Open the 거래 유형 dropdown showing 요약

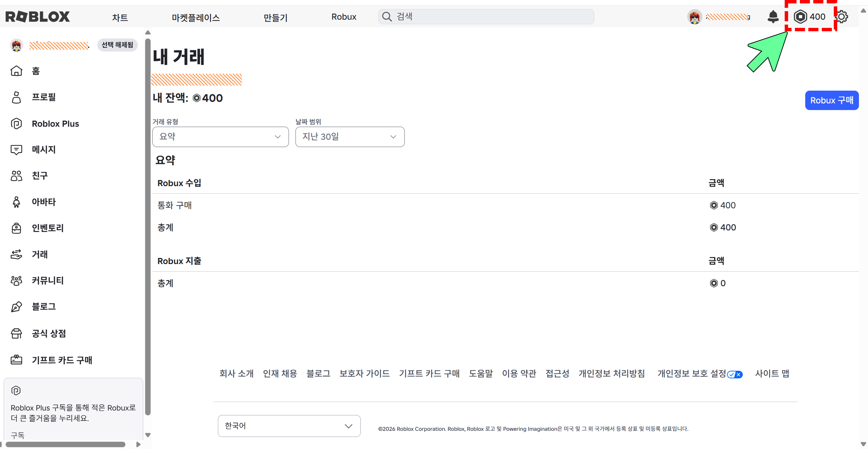220,137
